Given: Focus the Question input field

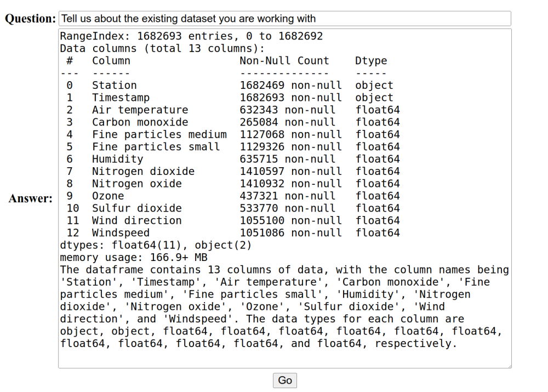Looking at the screenshot, I should pyautogui.click(x=284, y=19).
